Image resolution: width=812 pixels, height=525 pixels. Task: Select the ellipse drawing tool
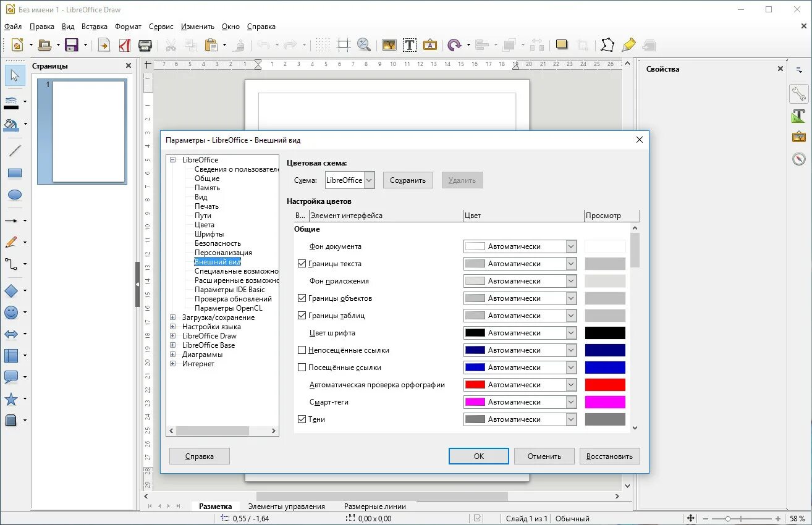point(15,195)
